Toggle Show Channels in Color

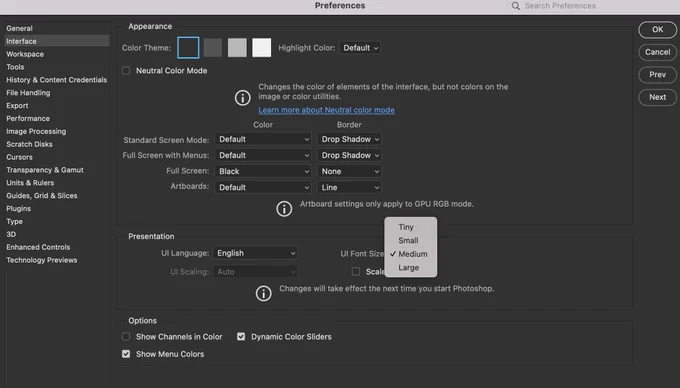click(126, 336)
